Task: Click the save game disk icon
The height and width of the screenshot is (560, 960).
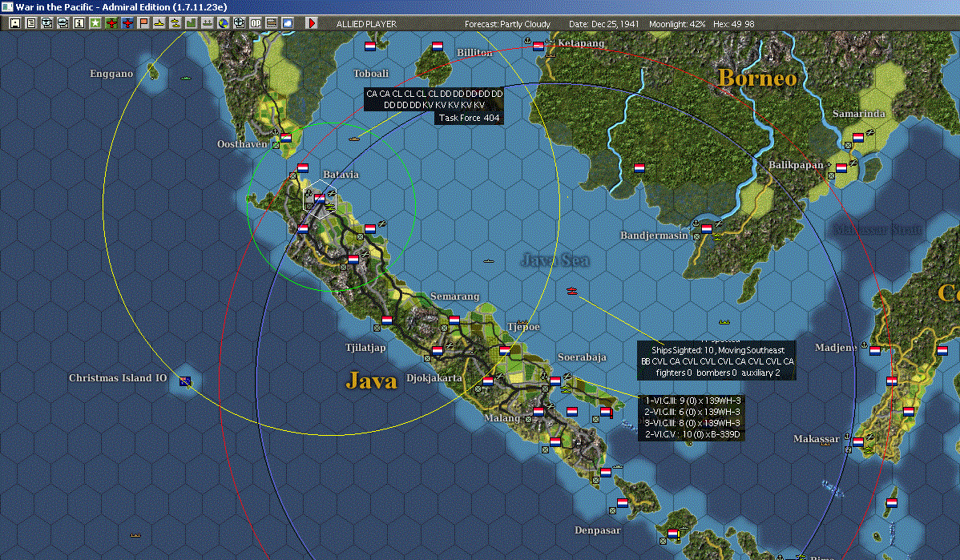Action: click(15, 23)
